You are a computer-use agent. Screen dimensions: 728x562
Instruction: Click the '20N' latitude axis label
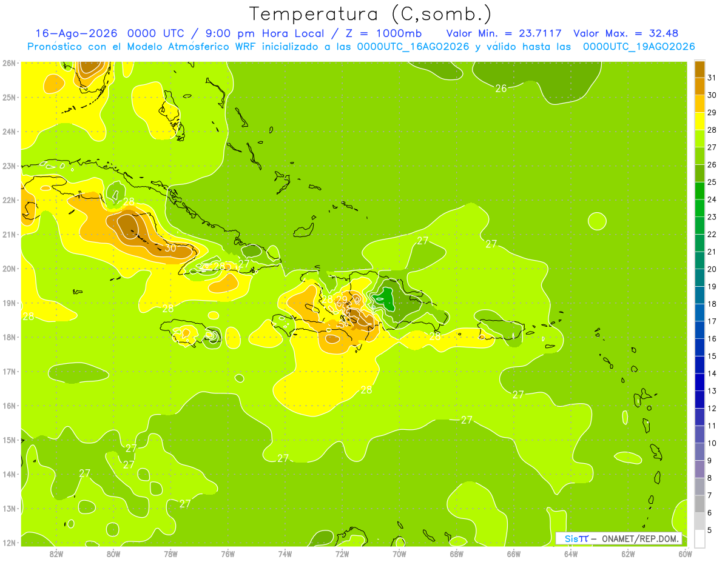click(x=8, y=269)
